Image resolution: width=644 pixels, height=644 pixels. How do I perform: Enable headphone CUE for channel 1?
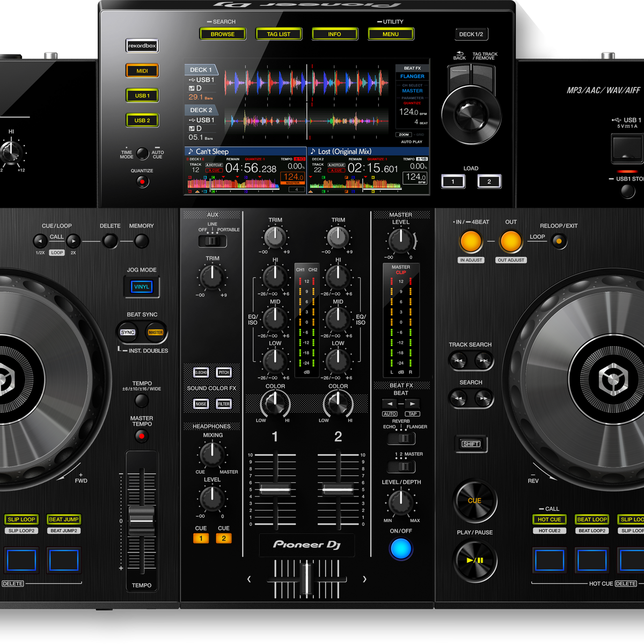(201, 538)
